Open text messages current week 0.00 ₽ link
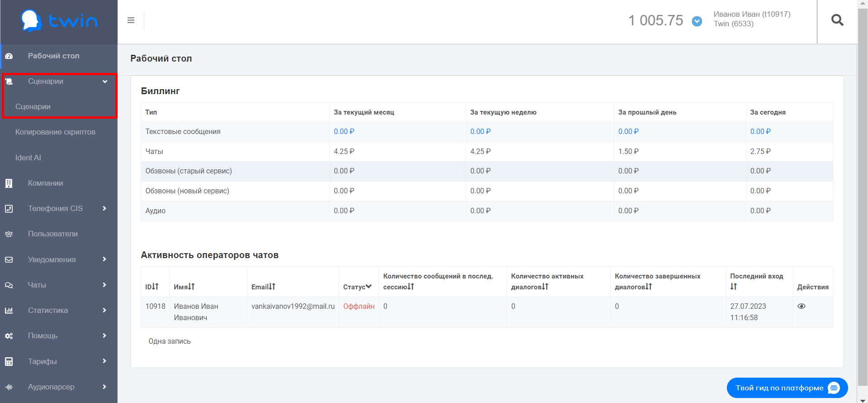Viewport: 868px width, 403px height. pos(480,132)
